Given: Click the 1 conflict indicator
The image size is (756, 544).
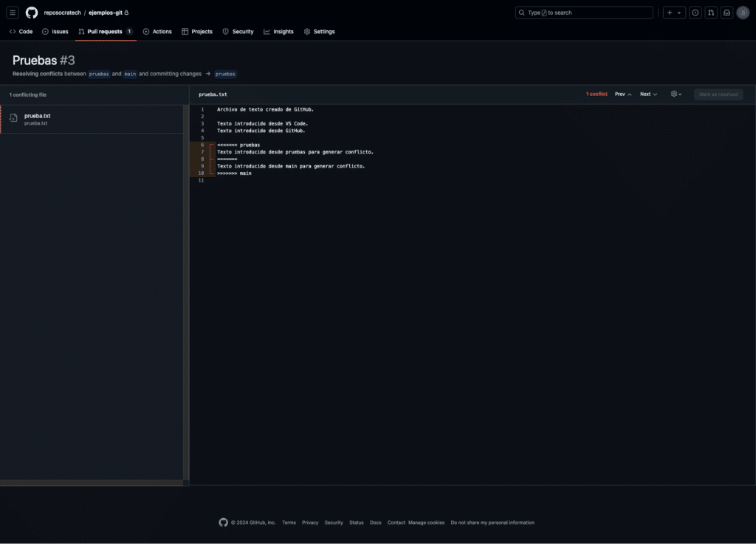Looking at the screenshot, I should point(597,94).
